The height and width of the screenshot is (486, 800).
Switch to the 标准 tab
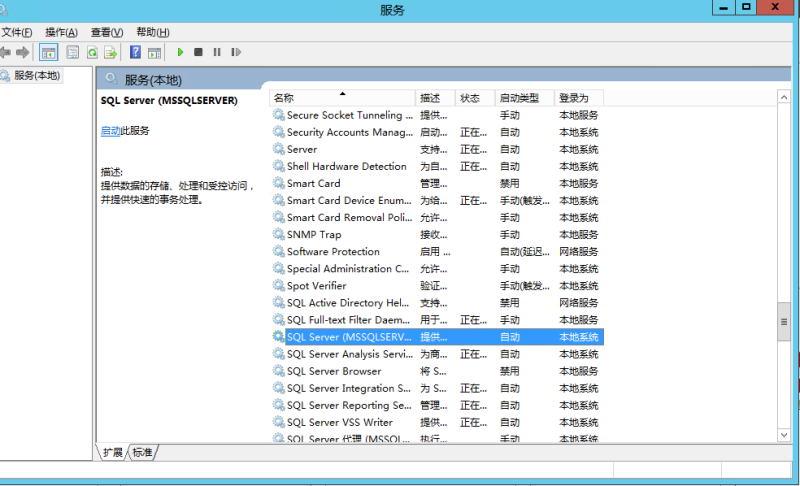142,452
